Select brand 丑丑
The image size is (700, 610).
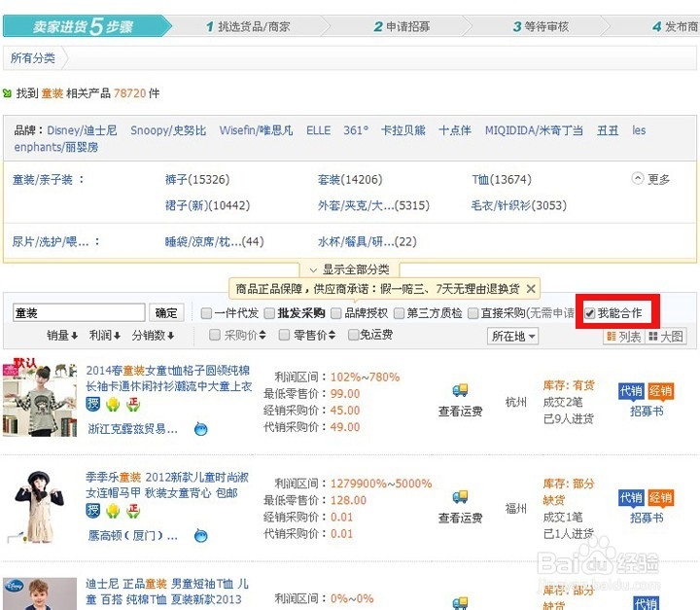(x=608, y=130)
